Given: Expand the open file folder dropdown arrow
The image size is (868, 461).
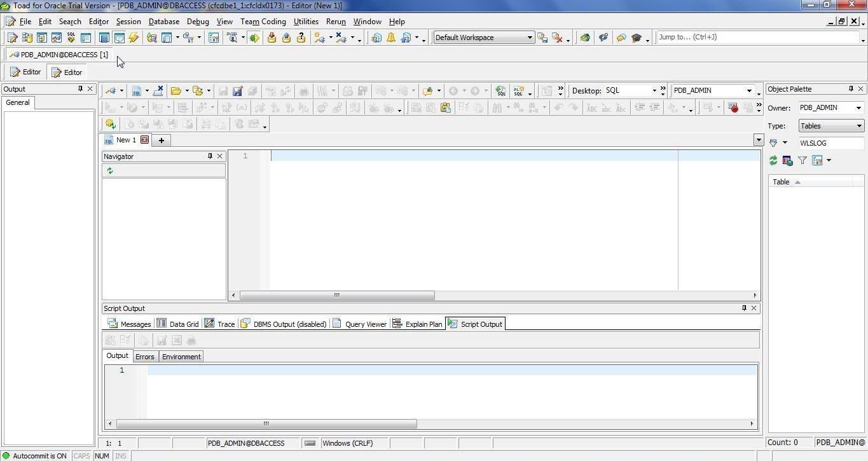Looking at the screenshot, I should tap(186, 90).
